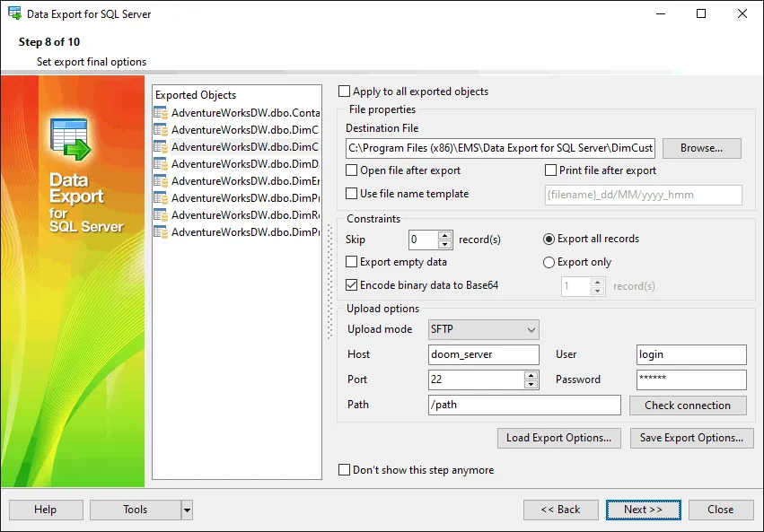Click table icon beside AdventureWorksDW.dbo.Conta row
This screenshot has width=764, height=532.
(161, 113)
